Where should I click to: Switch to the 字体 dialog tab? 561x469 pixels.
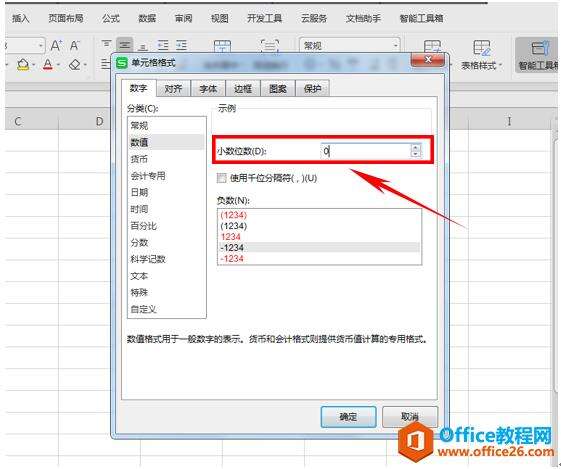click(208, 89)
